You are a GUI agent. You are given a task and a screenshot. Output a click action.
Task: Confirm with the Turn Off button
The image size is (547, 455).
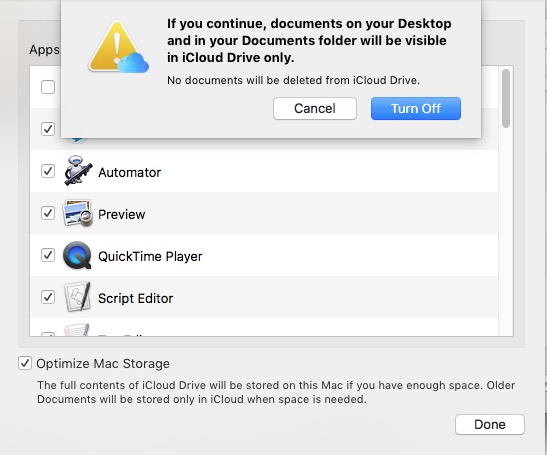click(x=416, y=109)
